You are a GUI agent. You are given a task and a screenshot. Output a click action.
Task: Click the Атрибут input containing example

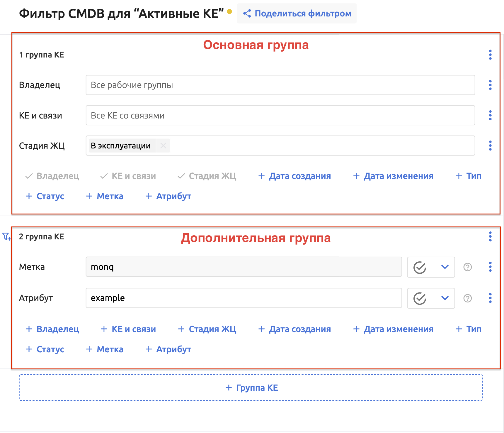click(x=244, y=298)
